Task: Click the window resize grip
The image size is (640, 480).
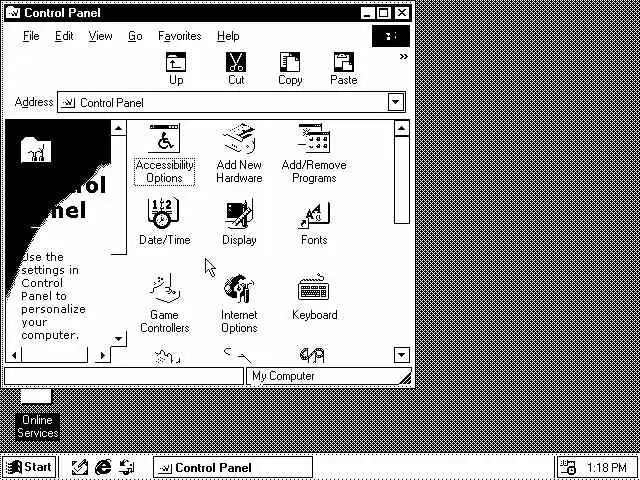Action: coord(405,378)
